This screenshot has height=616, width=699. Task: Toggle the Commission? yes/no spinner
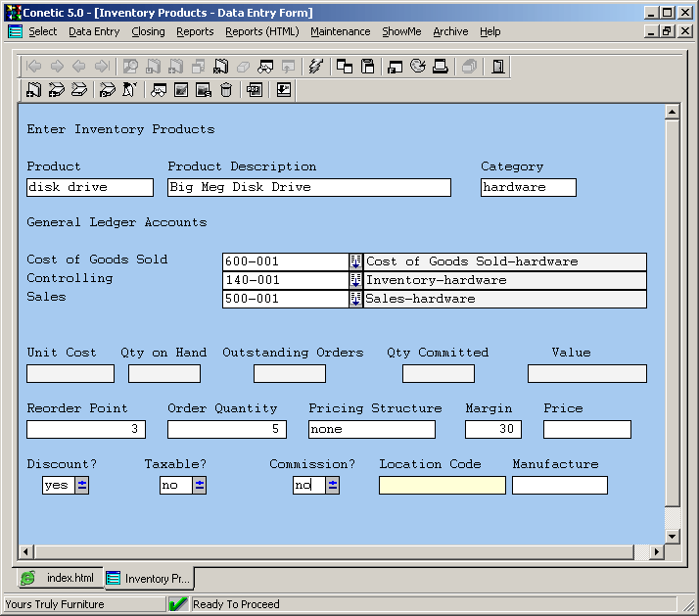point(333,485)
